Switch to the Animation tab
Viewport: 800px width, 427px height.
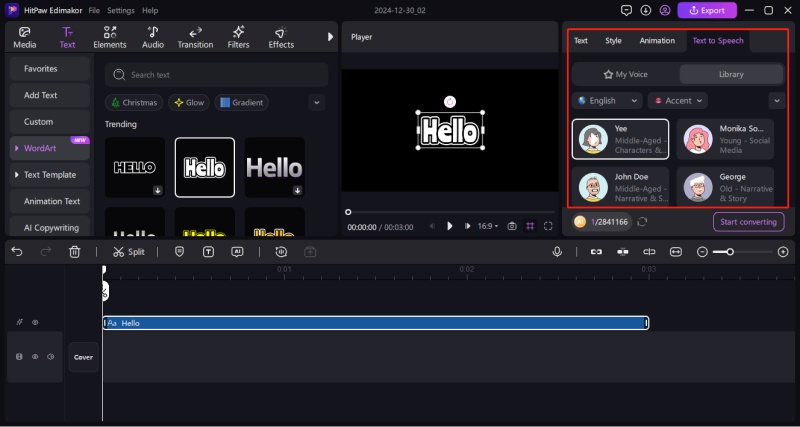657,41
